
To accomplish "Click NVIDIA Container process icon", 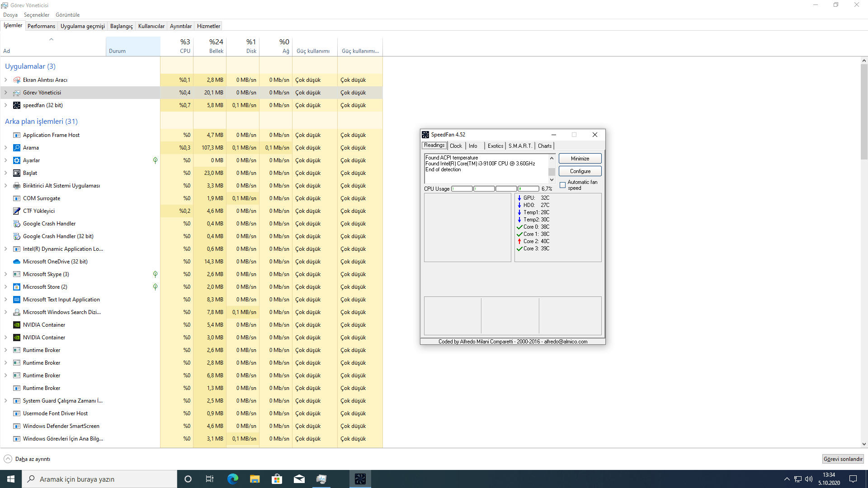I will [x=17, y=325].
